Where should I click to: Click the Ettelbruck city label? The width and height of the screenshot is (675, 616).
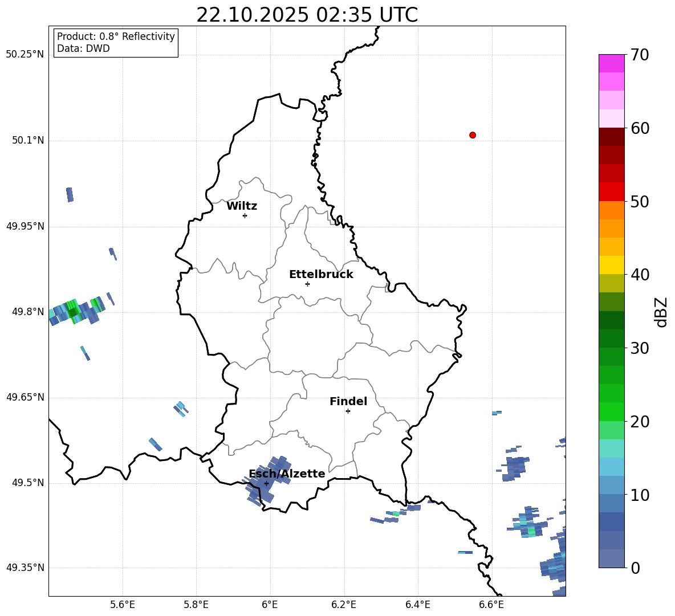click(321, 275)
